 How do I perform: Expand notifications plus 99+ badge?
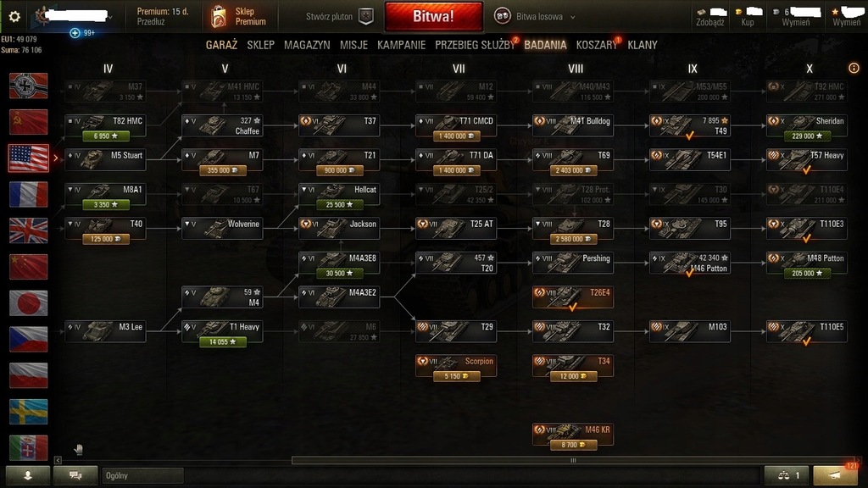tap(82, 33)
